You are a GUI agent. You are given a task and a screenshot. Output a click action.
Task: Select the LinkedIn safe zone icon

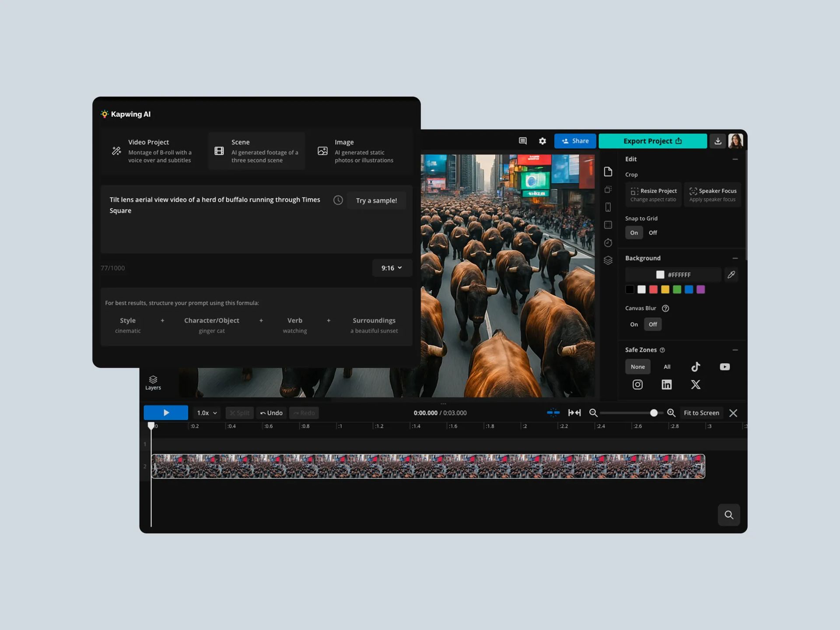pos(666,385)
